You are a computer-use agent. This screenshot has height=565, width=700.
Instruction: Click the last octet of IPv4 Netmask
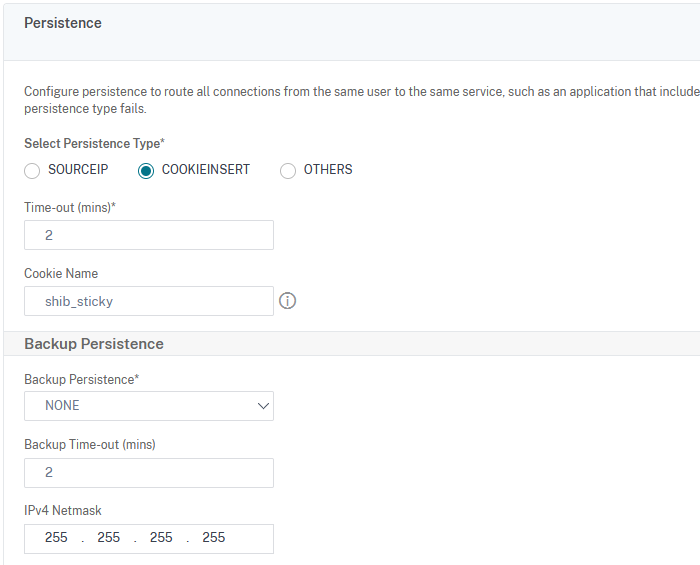(213, 538)
